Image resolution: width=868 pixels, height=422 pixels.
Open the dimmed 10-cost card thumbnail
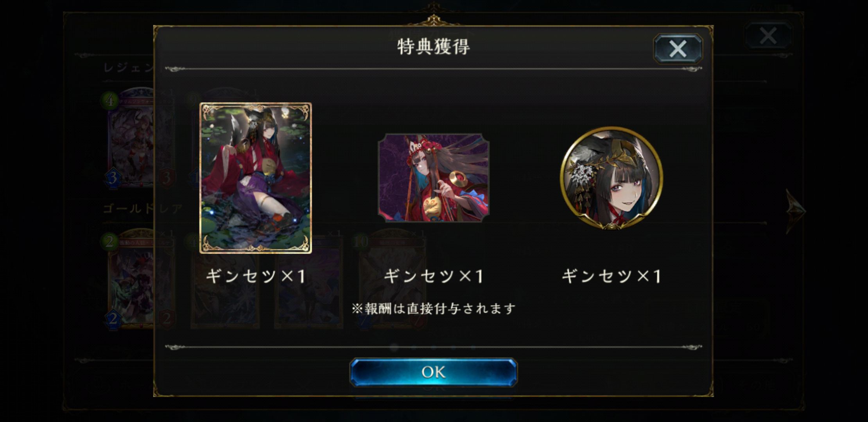click(391, 279)
